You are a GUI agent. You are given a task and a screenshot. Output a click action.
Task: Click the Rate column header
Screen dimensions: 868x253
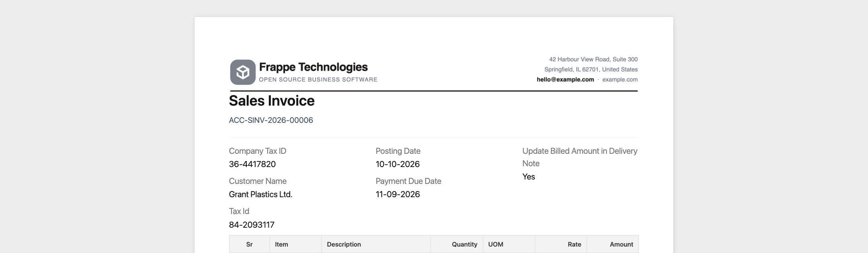coord(561,244)
